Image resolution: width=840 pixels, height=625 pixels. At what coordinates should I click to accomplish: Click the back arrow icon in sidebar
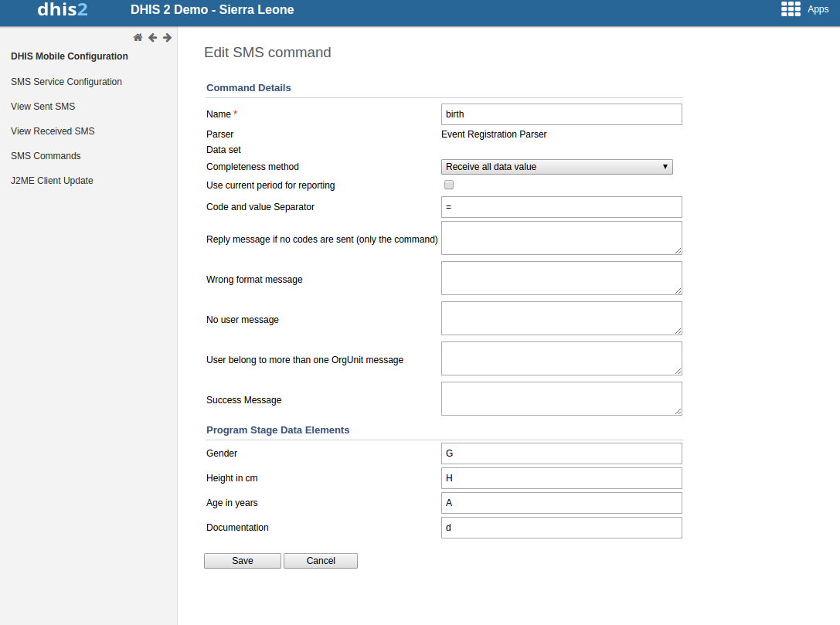(x=152, y=38)
